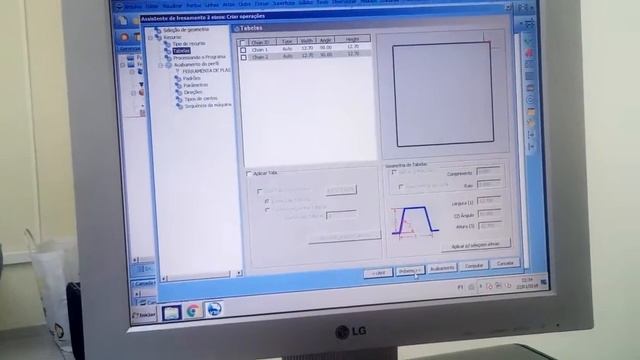Click Aplicar às seleções ativas button

[x=476, y=245]
